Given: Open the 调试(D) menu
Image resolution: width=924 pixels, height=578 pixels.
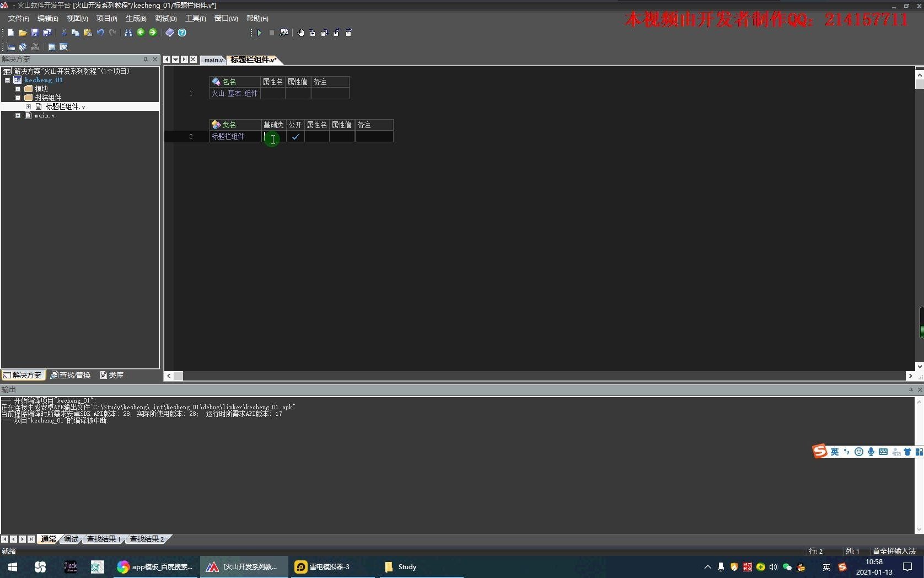Looking at the screenshot, I should coord(165,19).
